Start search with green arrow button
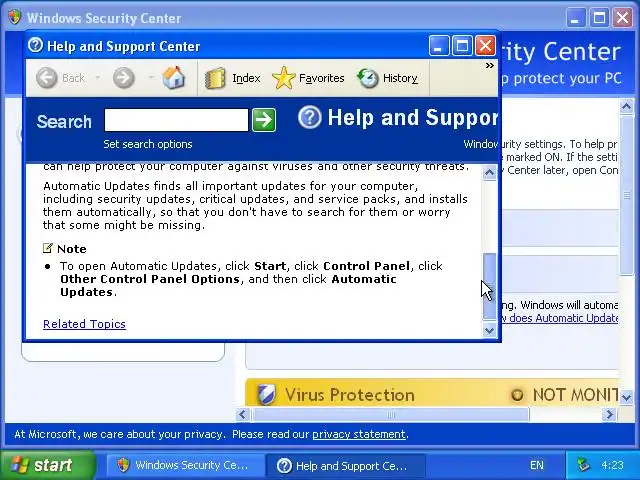The width and height of the screenshot is (640, 480). point(264,120)
